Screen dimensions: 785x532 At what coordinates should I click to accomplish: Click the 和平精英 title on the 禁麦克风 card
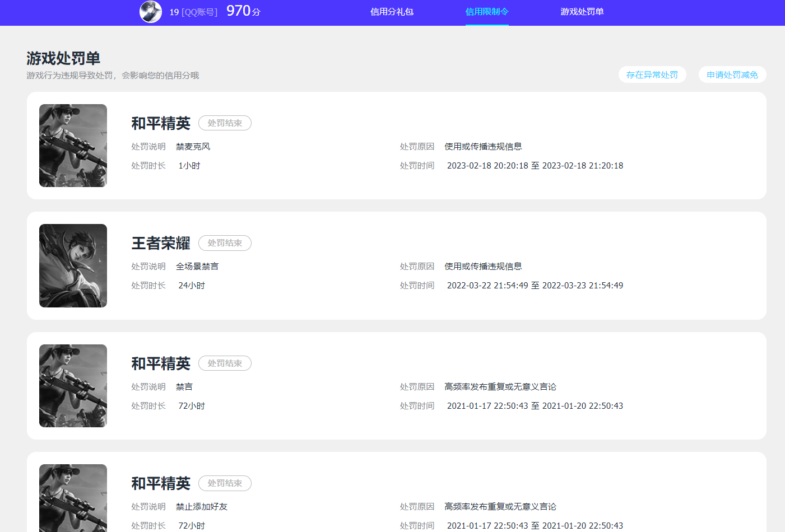click(x=161, y=123)
